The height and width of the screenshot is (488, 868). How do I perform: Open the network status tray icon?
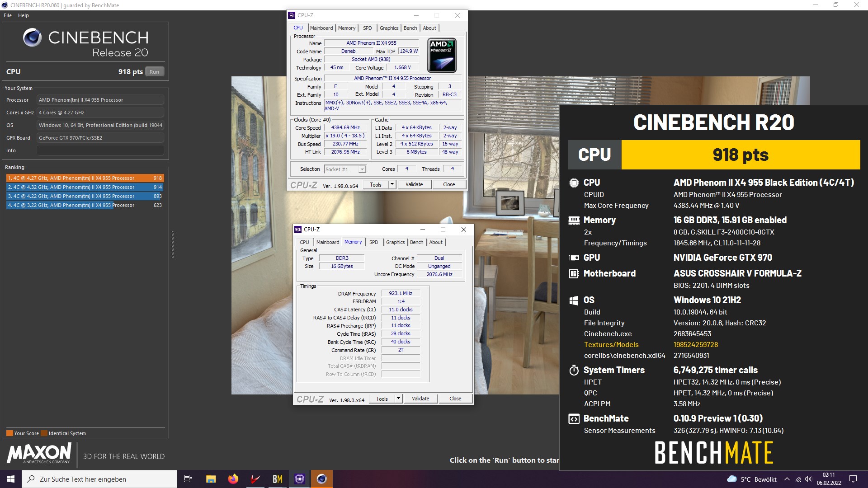[798, 479]
